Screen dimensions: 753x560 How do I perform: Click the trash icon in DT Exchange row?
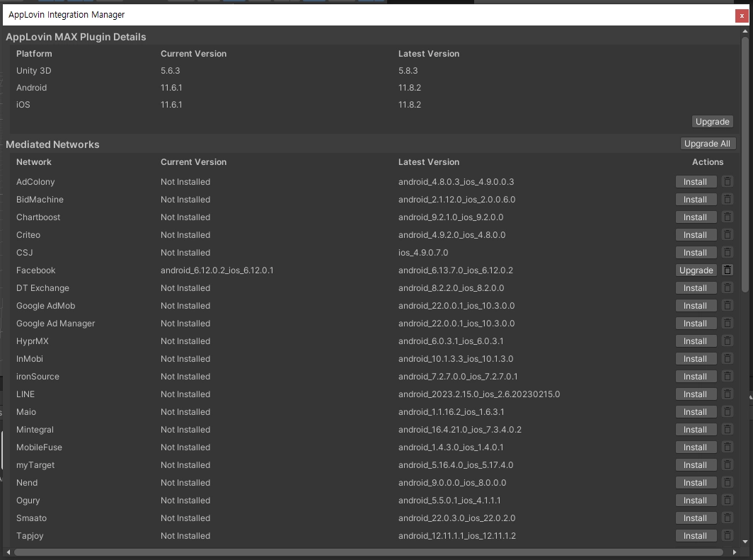point(727,288)
